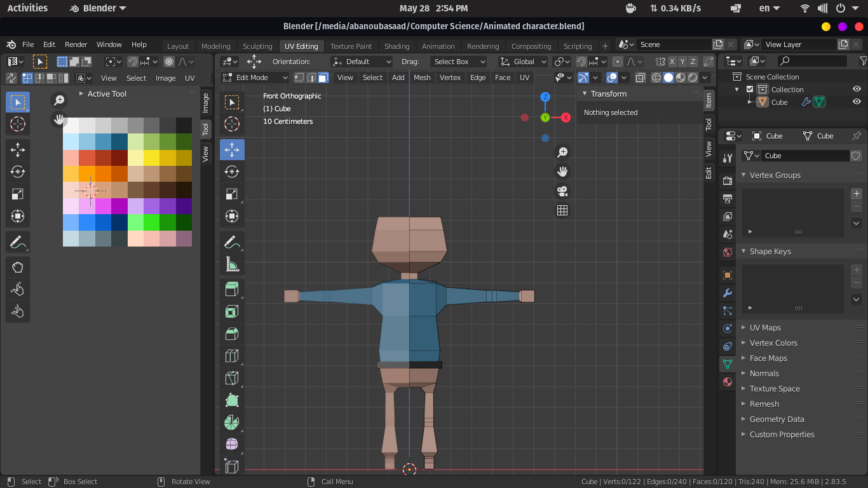
Task: Switch to the Texture Paint workspace tab
Action: point(351,46)
